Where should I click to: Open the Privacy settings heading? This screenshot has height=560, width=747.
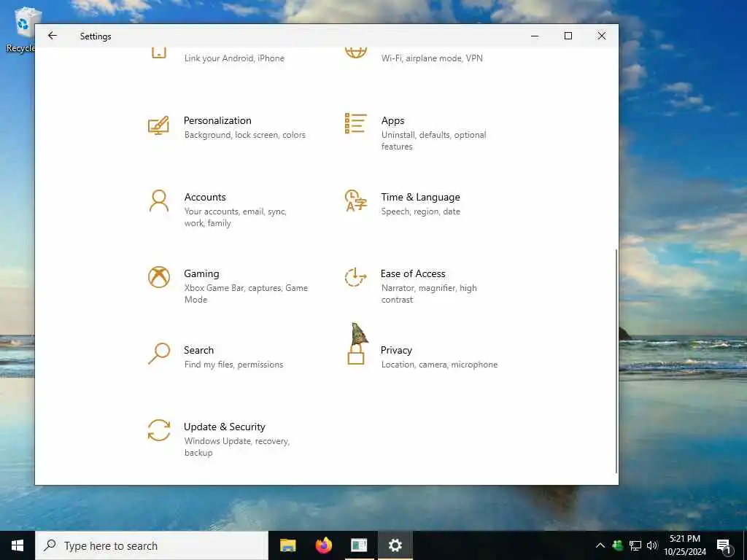click(396, 350)
